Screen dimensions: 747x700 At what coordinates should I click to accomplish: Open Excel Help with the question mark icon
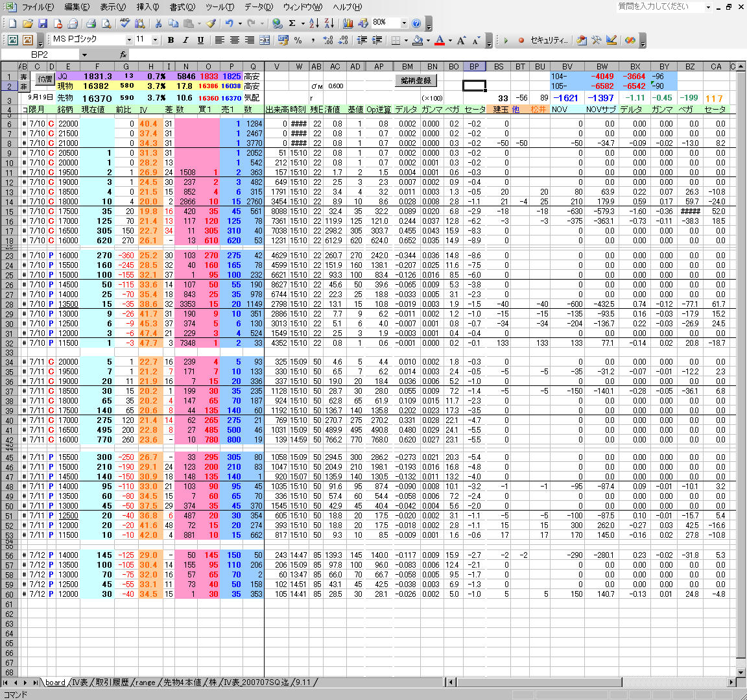coord(416,23)
